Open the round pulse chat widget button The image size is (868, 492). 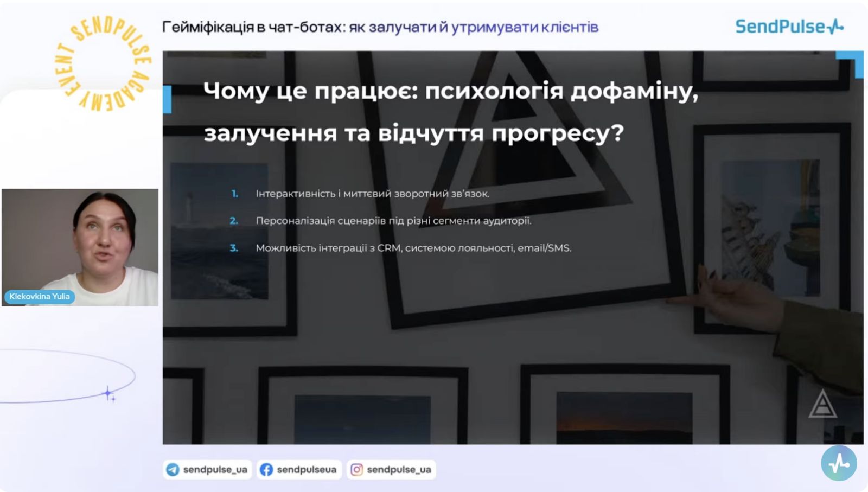pyautogui.click(x=839, y=463)
